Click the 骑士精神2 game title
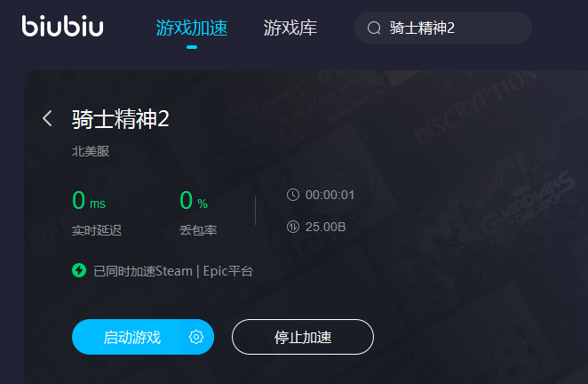 [121, 119]
